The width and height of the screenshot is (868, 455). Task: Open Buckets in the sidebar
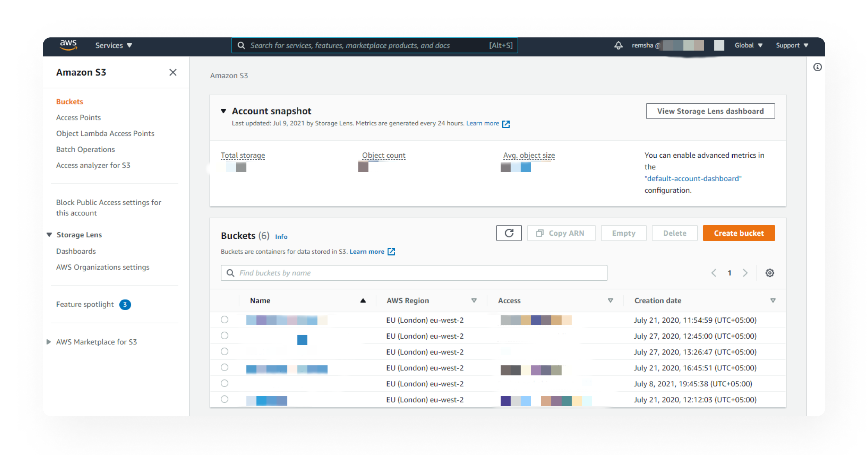pos(69,101)
